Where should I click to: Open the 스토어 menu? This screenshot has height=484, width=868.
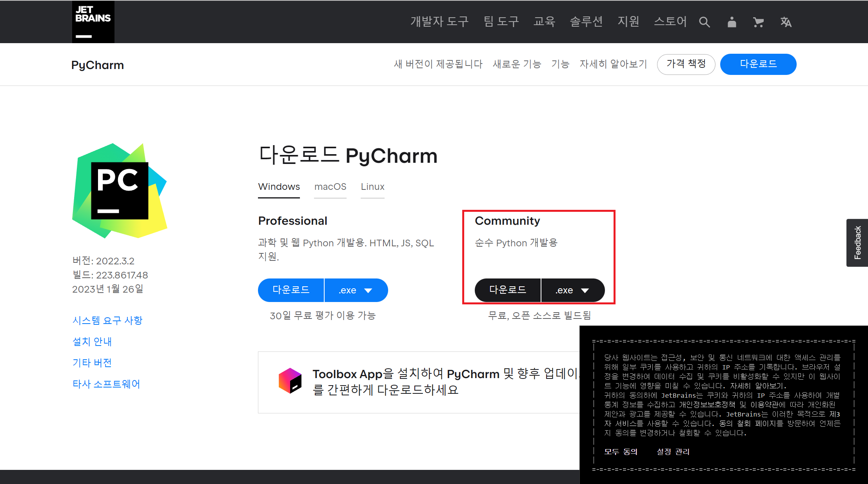670,21
